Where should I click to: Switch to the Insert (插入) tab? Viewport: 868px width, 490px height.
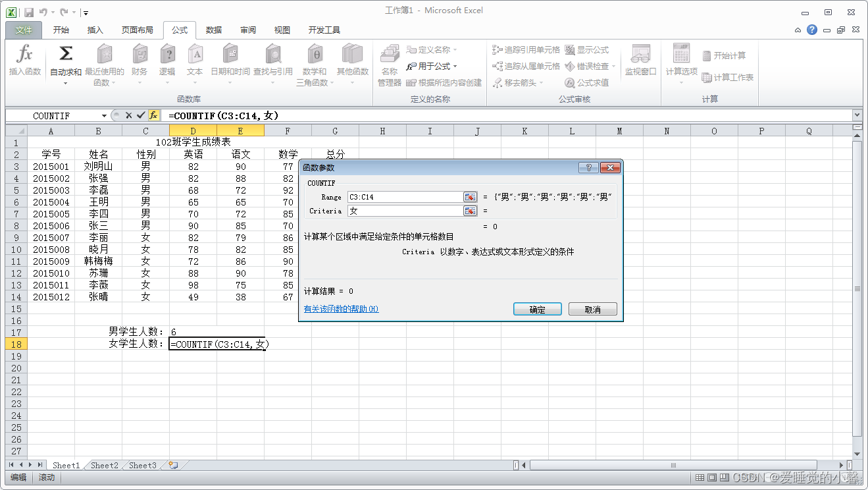pyautogui.click(x=95, y=30)
